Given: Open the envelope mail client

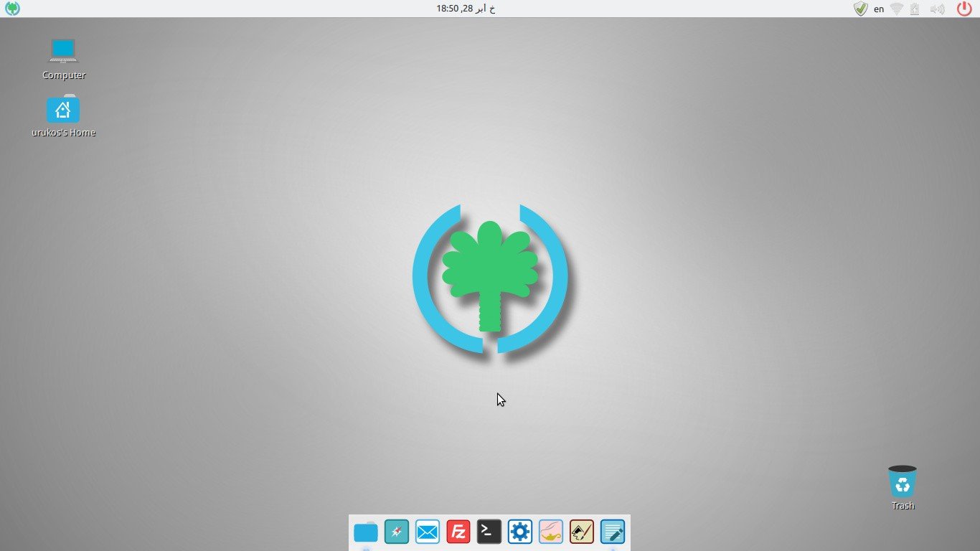Looking at the screenshot, I should coord(428,532).
